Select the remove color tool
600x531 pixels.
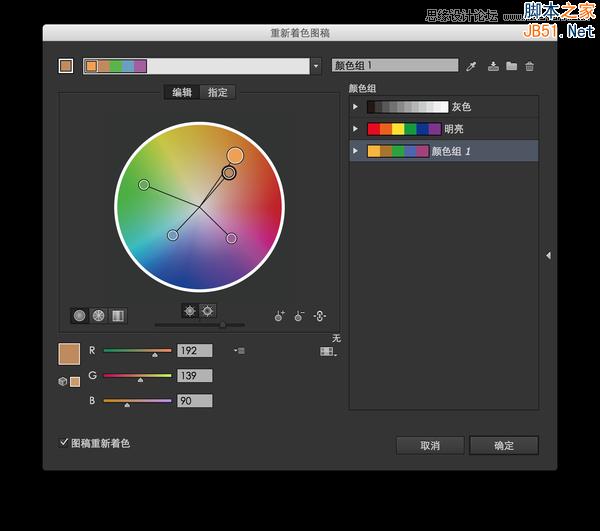pyautogui.click(x=299, y=316)
